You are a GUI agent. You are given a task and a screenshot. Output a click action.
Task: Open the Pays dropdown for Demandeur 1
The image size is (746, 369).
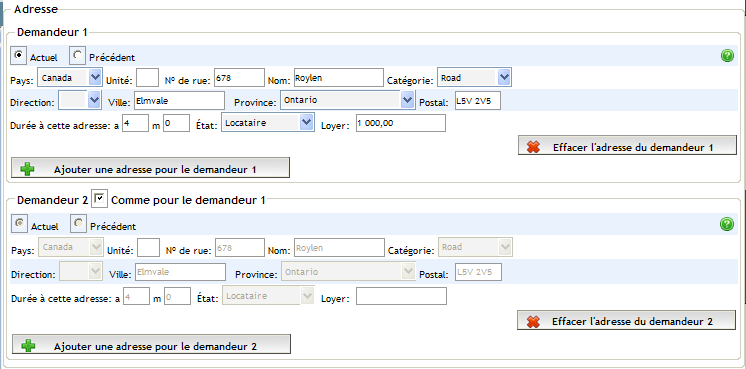click(x=69, y=77)
